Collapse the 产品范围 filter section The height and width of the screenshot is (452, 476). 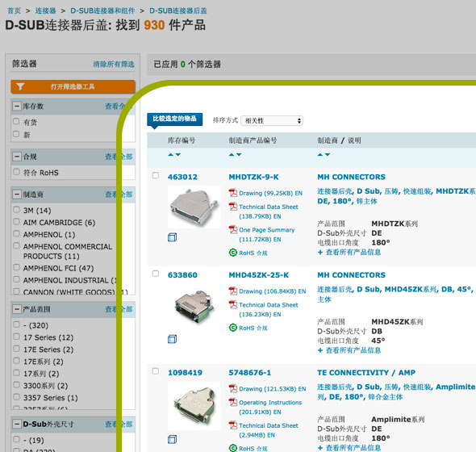17,309
